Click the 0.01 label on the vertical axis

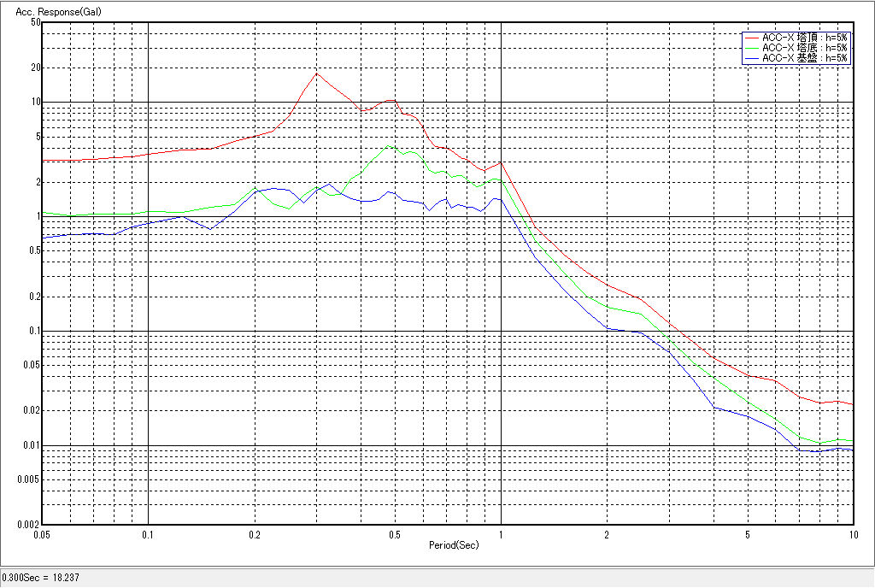(32, 445)
